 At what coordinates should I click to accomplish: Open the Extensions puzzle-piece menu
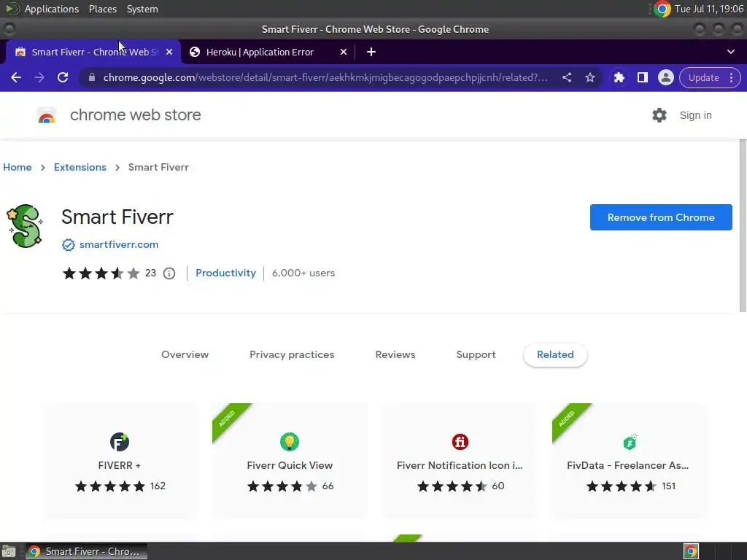click(619, 77)
